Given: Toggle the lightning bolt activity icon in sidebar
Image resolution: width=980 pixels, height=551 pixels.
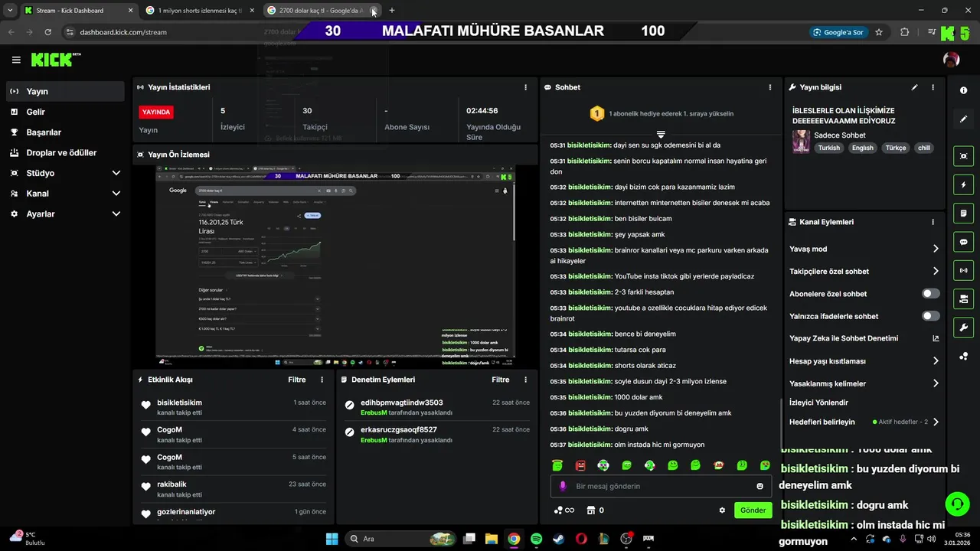Looking at the screenshot, I should pos(963,184).
